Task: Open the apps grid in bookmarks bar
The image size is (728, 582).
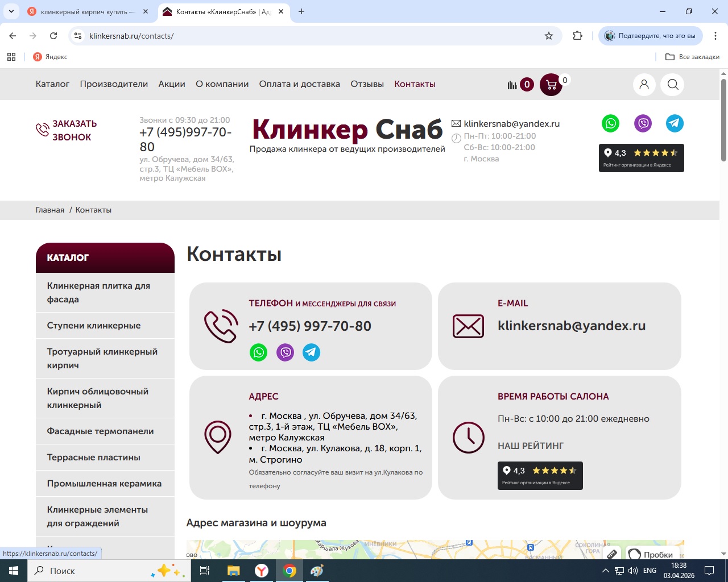Action: click(x=11, y=57)
